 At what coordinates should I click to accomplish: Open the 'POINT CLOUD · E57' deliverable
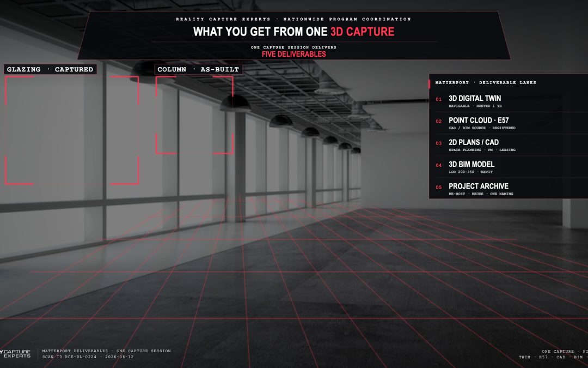479,120
